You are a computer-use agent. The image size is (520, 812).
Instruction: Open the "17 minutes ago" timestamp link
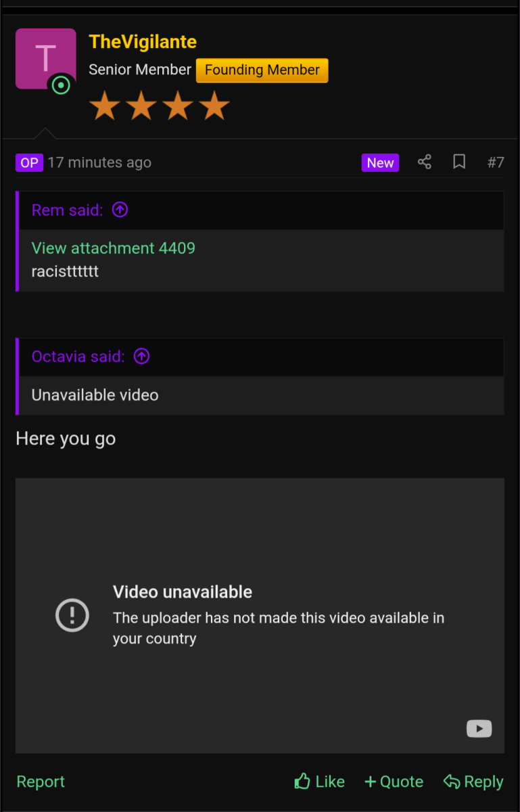pyautogui.click(x=99, y=162)
